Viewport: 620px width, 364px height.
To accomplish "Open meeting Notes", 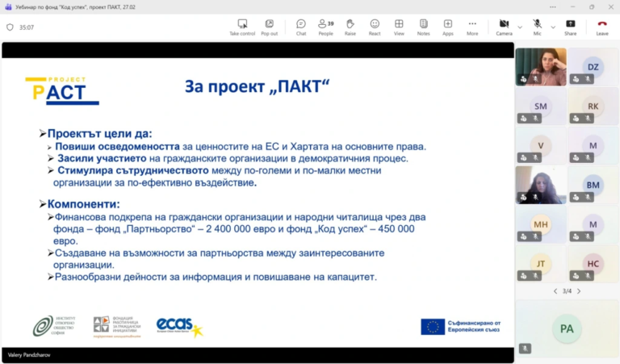I will point(424,27).
